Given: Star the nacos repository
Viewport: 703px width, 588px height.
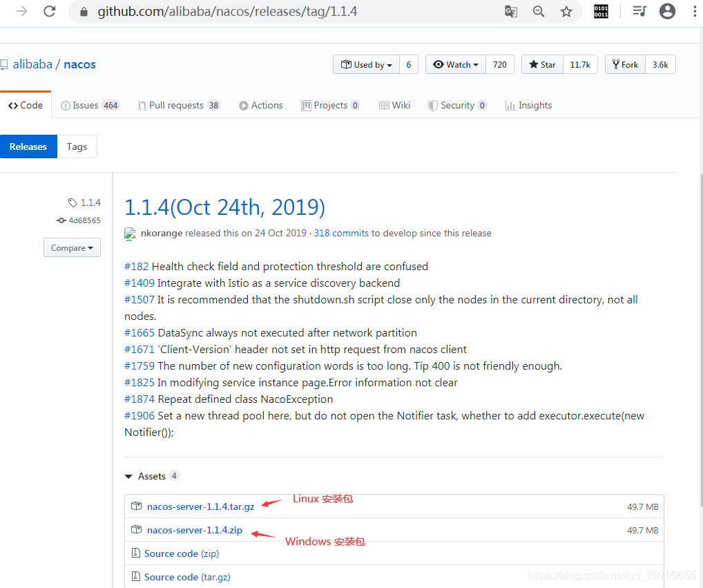Looking at the screenshot, I should tap(543, 64).
